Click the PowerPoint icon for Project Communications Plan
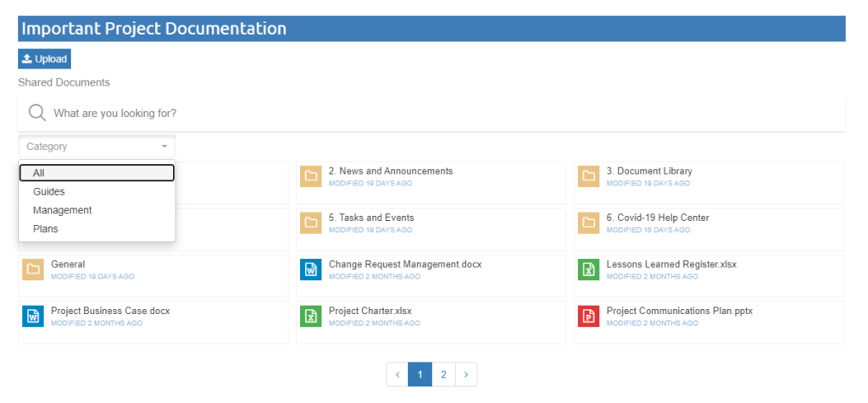Image resolution: width=868 pixels, height=403 pixels. point(589,316)
